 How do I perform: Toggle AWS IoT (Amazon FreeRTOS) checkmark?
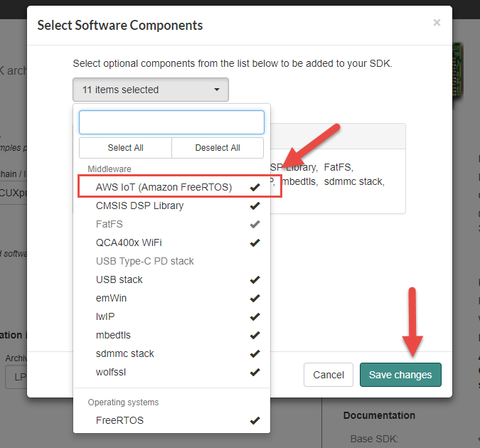click(255, 187)
